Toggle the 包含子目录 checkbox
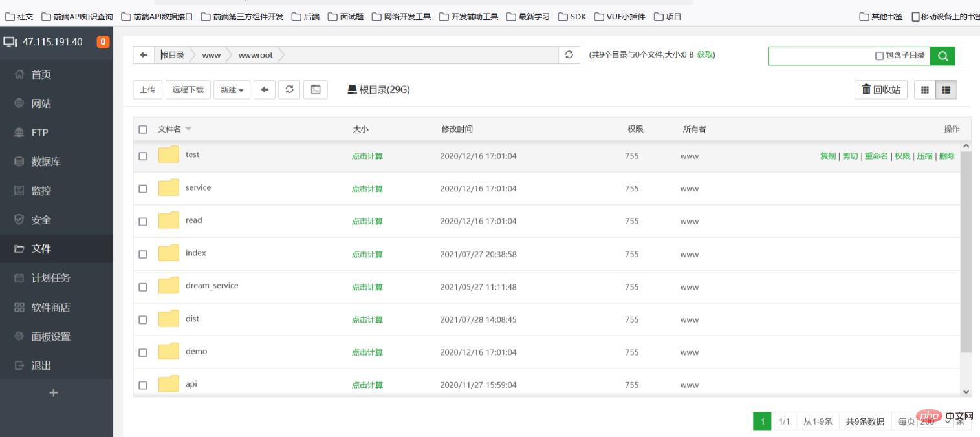Image resolution: width=980 pixels, height=437 pixels. [879, 56]
